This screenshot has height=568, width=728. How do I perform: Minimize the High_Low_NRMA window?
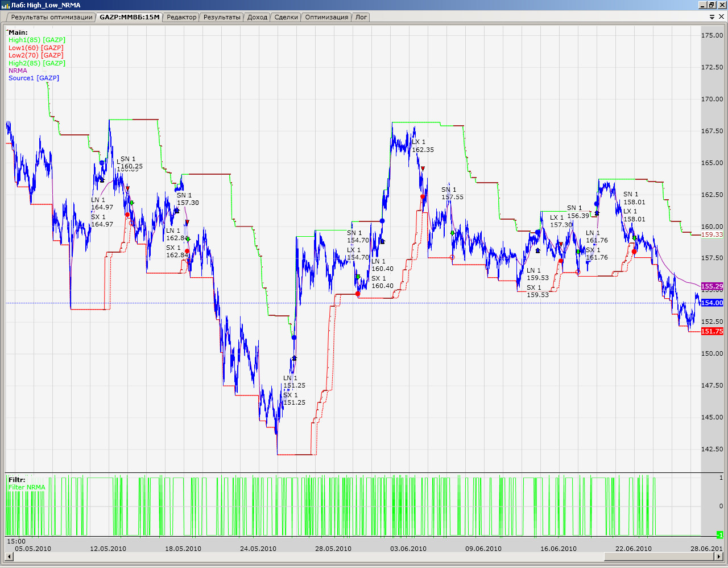pos(702,5)
